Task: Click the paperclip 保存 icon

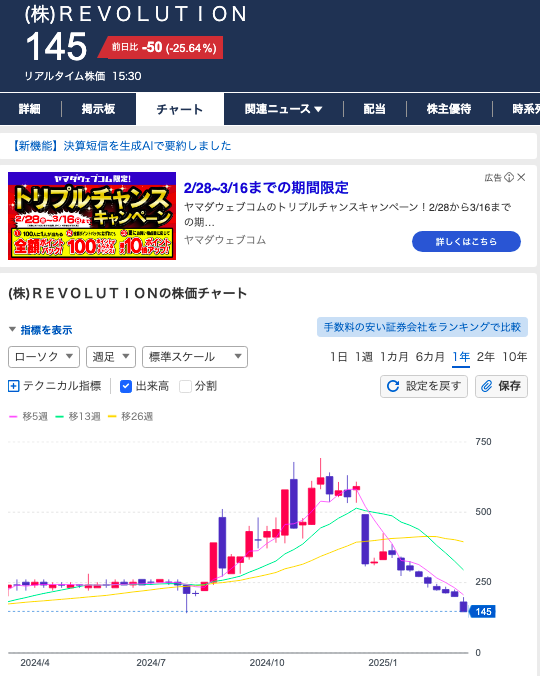Action: coord(487,386)
